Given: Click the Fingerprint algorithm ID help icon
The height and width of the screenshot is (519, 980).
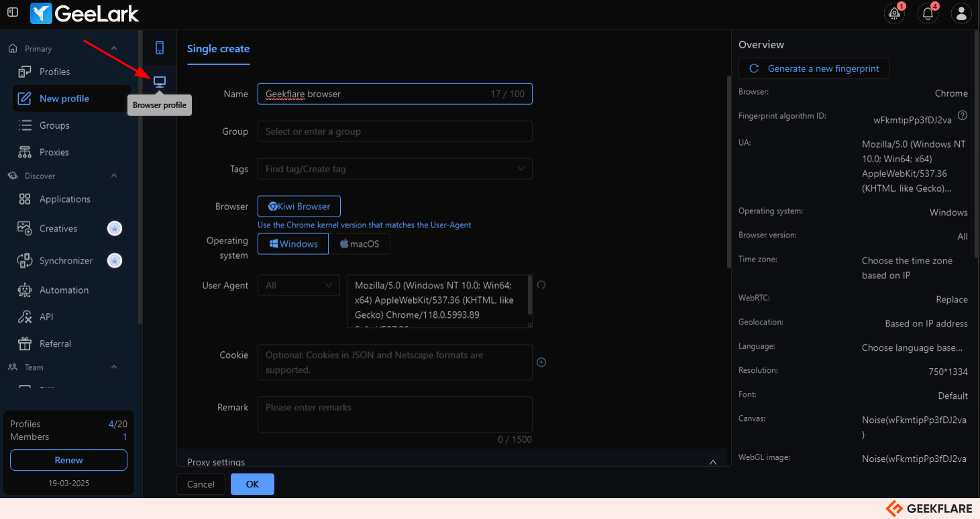Looking at the screenshot, I should (x=963, y=115).
